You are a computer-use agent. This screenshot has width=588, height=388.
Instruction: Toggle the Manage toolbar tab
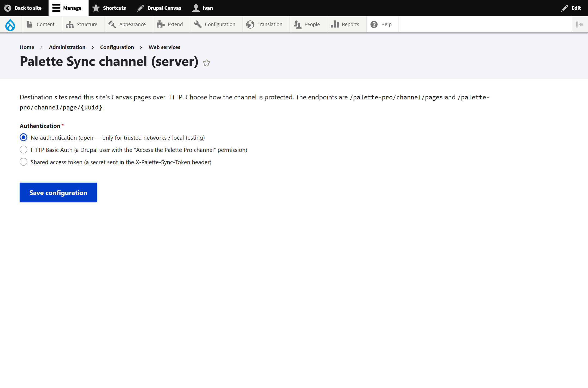pos(68,8)
